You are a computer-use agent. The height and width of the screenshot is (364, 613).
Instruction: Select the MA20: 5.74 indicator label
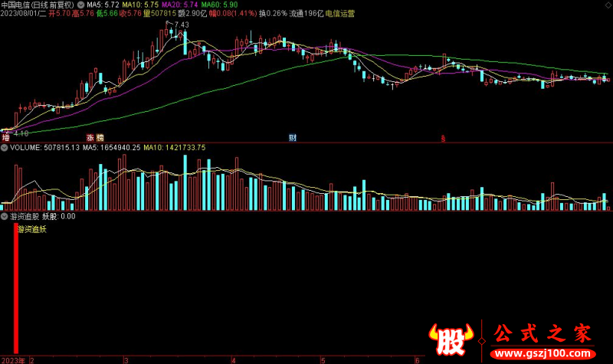click(180, 5)
